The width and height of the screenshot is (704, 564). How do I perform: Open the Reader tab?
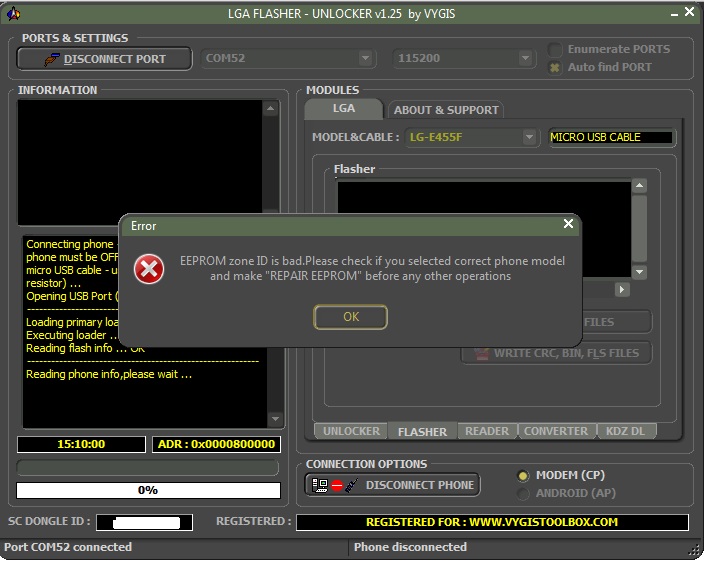(x=487, y=431)
